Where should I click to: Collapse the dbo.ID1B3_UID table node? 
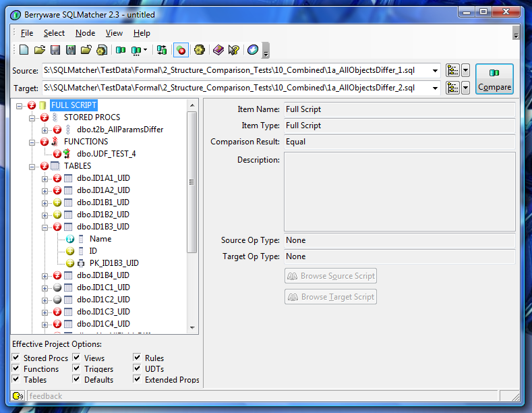[x=45, y=227]
